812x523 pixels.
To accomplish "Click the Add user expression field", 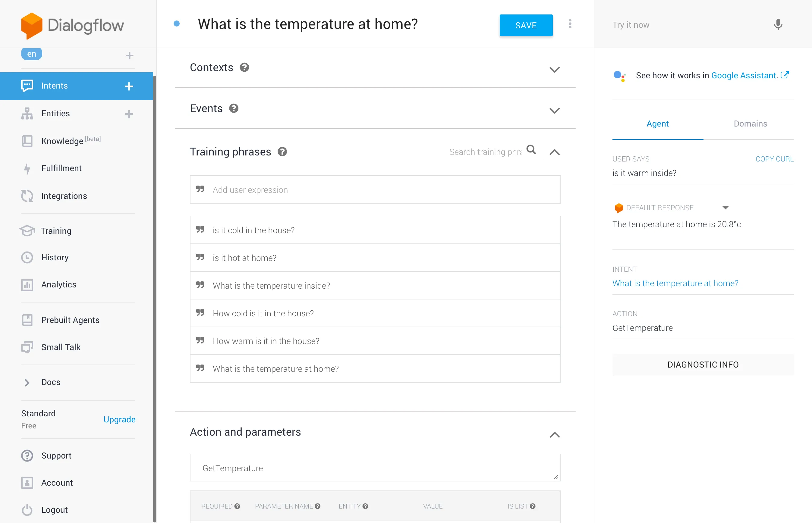I will click(375, 190).
